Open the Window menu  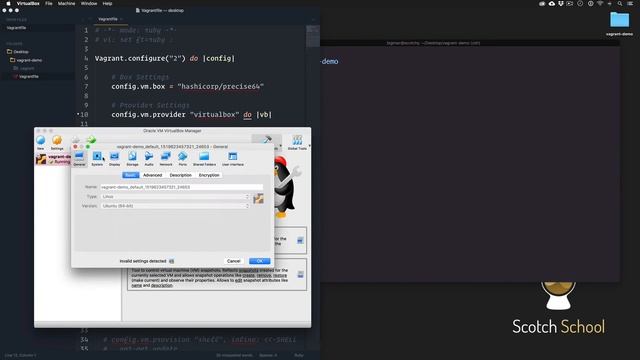pyautogui.click(x=89, y=3)
